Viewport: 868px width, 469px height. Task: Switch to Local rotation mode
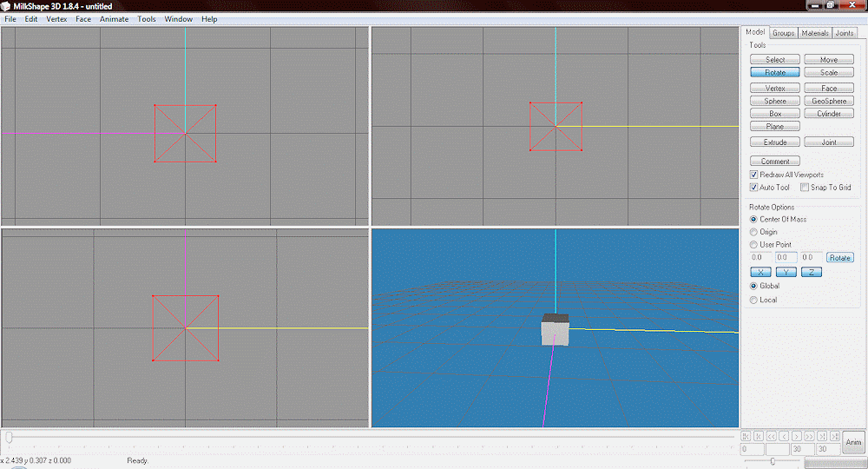(753, 300)
